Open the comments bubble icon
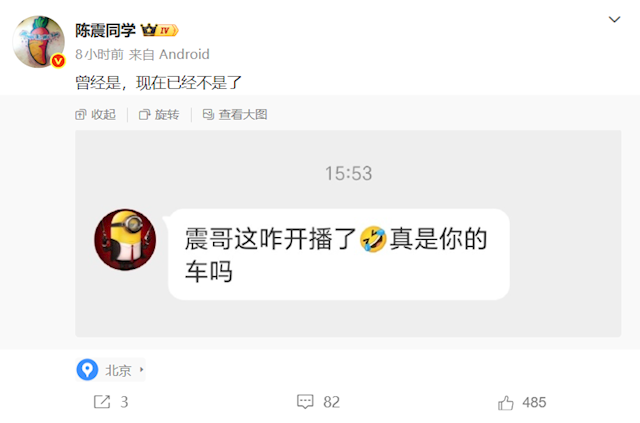640x423 pixels. coord(305,402)
